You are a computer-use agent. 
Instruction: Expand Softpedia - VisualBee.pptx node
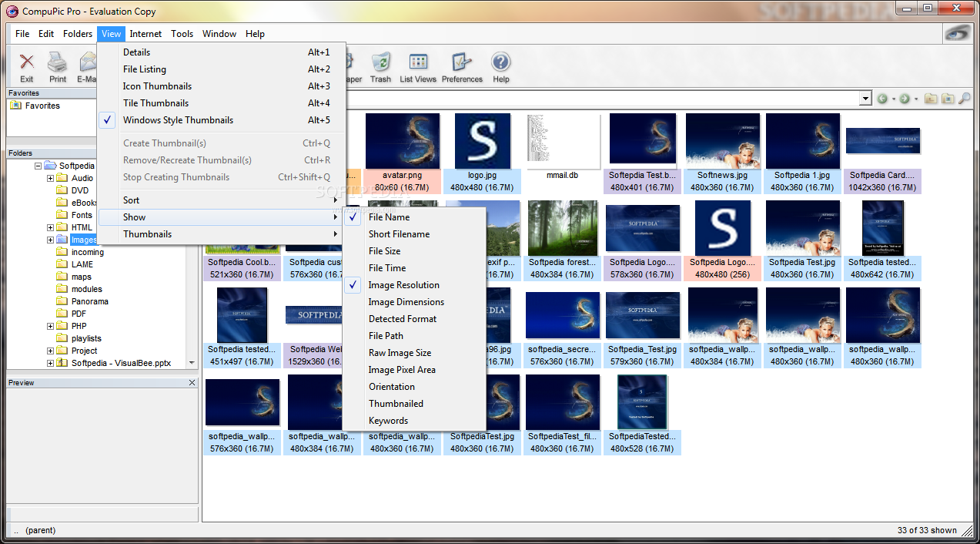[x=51, y=363]
